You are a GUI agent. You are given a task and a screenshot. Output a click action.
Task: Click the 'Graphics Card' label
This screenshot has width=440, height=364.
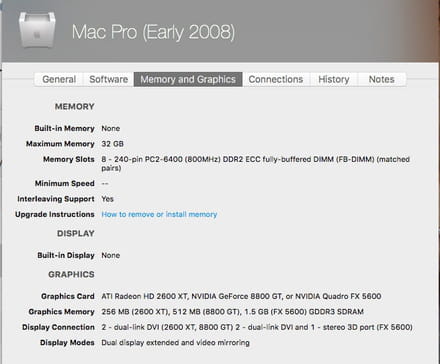[x=68, y=296]
